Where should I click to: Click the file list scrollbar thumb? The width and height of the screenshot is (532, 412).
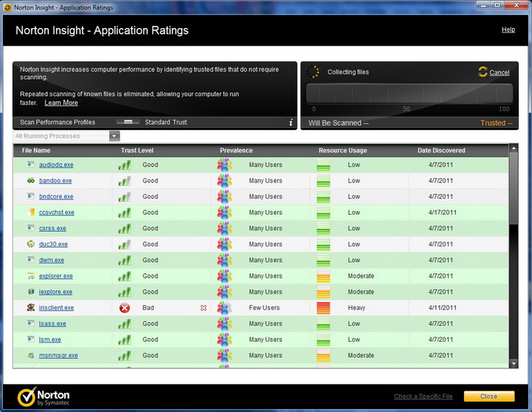[514, 188]
